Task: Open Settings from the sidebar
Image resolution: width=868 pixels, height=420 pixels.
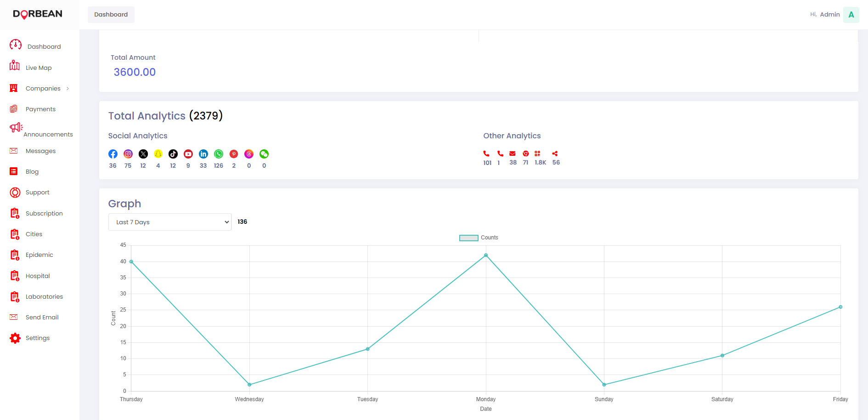Action: point(38,338)
